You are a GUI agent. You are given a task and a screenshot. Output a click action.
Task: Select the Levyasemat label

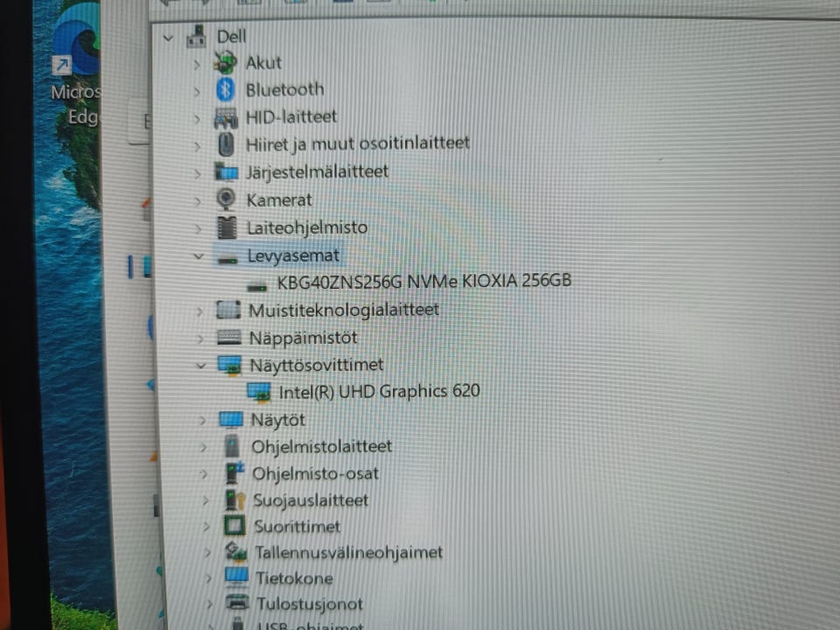click(294, 256)
